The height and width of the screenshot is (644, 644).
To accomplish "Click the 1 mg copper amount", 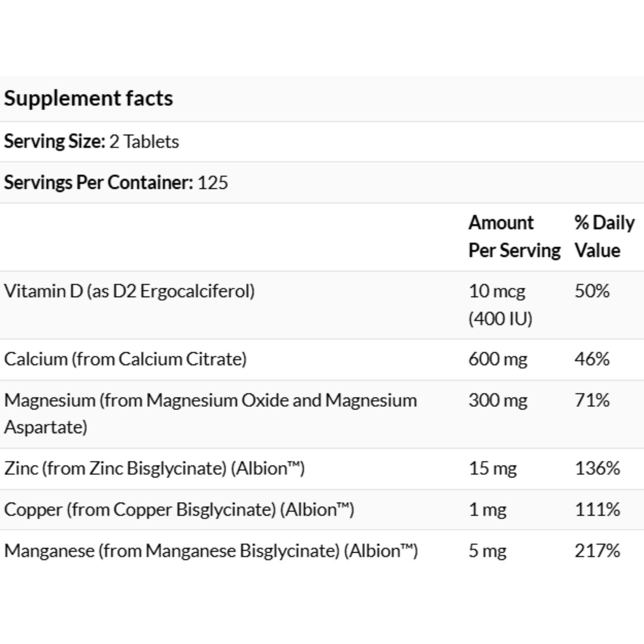I will tap(488, 509).
